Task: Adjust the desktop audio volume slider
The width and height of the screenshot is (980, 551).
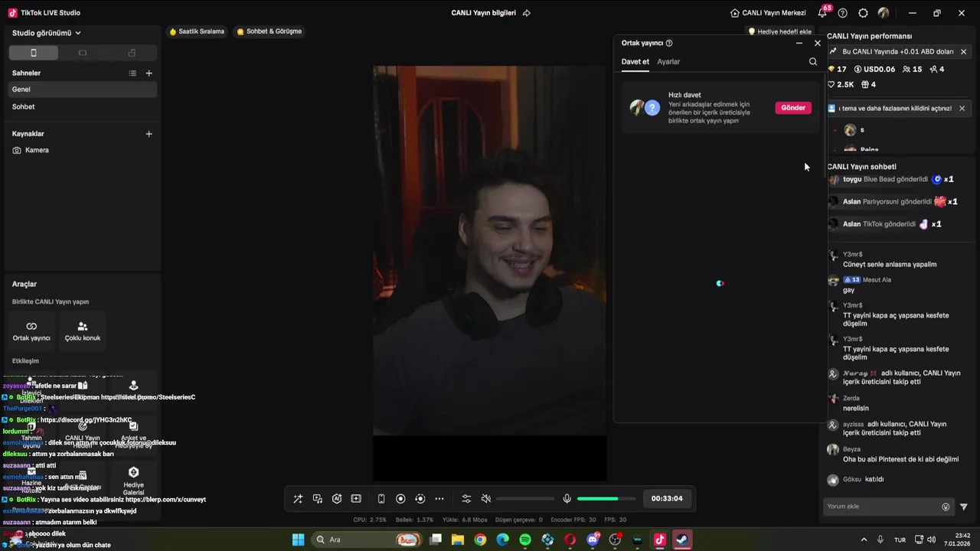Action: pos(525,499)
